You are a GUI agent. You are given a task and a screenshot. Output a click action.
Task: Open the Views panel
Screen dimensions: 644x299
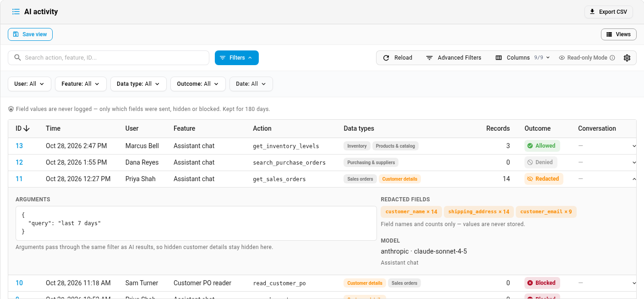[x=618, y=34]
